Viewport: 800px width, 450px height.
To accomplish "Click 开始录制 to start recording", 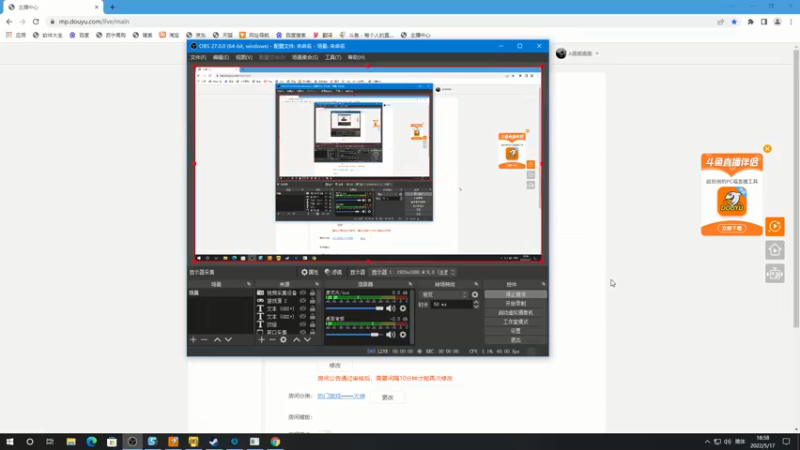I will (x=515, y=304).
